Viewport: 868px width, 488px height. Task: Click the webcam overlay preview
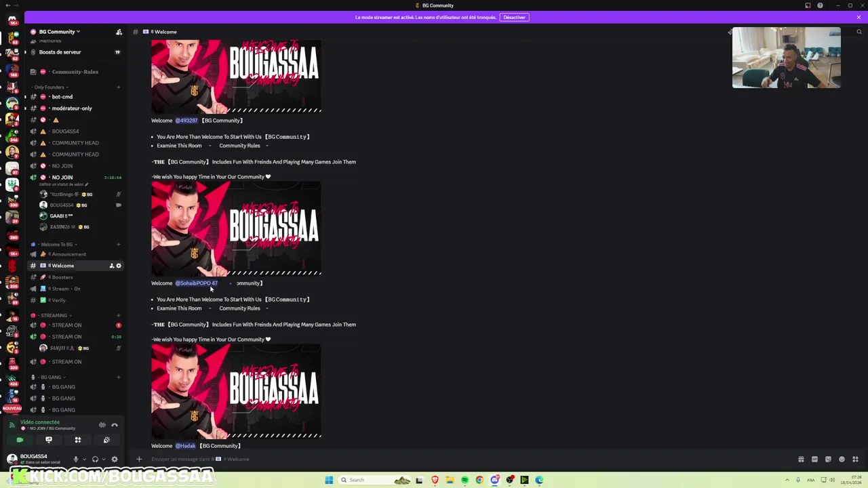786,58
